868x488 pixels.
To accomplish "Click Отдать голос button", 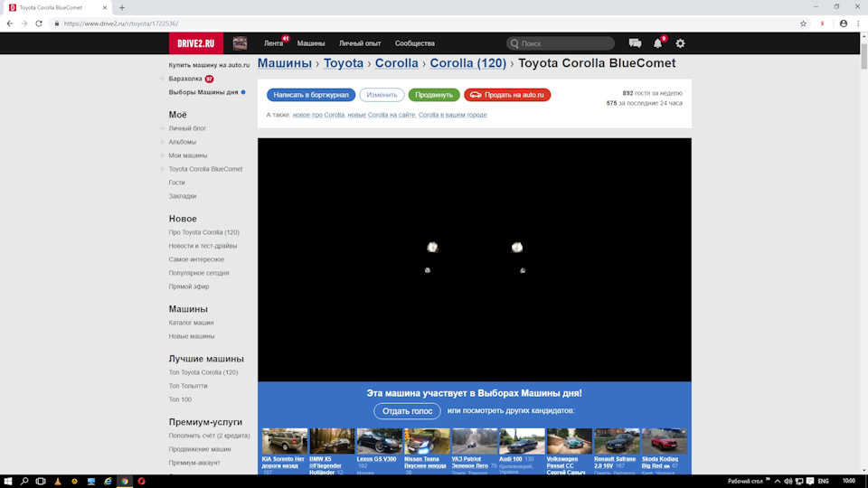I will coord(408,411).
